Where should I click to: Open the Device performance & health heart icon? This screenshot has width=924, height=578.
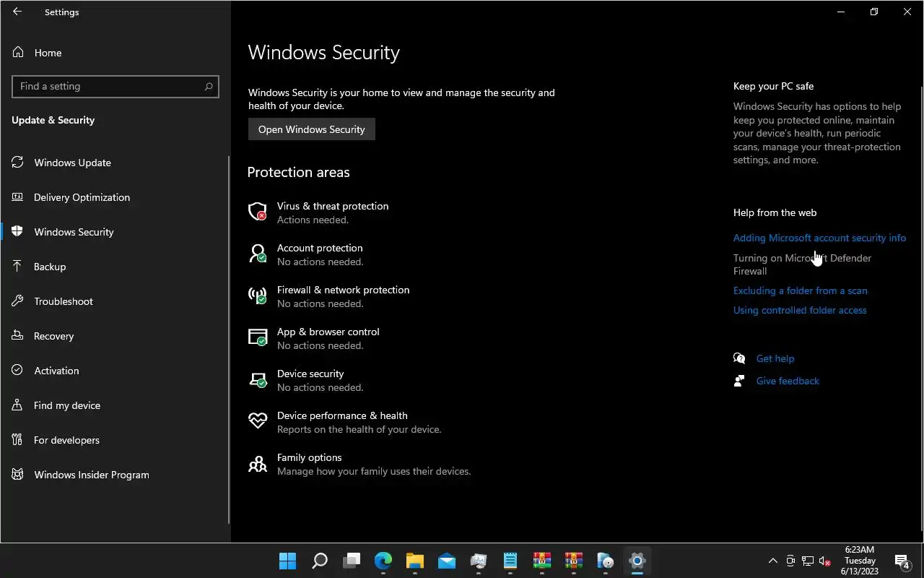click(258, 421)
